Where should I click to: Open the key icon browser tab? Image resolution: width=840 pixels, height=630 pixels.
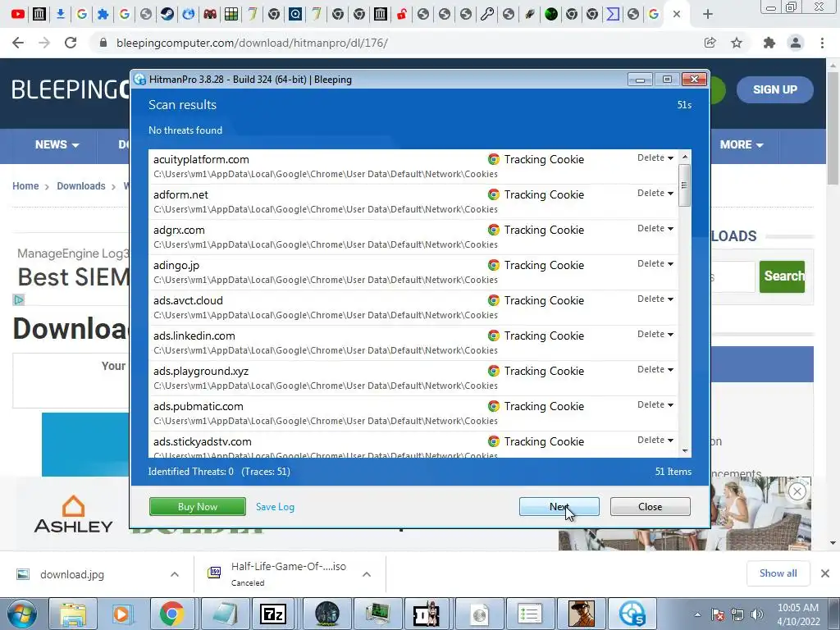point(487,14)
